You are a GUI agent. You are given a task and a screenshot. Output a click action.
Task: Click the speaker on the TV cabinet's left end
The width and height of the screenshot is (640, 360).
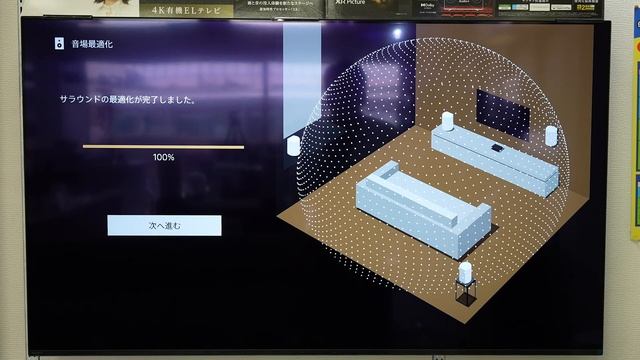pyautogui.click(x=448, y=121)
